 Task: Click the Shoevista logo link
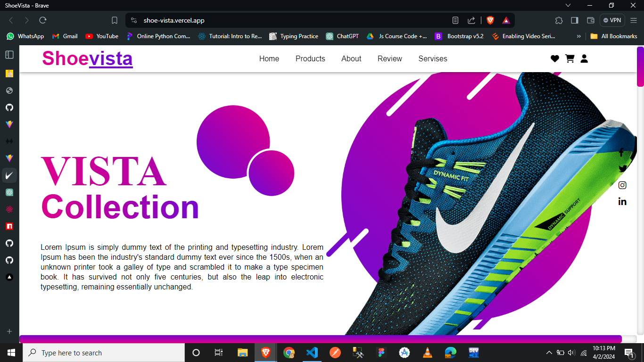pyautogui.click(x=87, y=58)
